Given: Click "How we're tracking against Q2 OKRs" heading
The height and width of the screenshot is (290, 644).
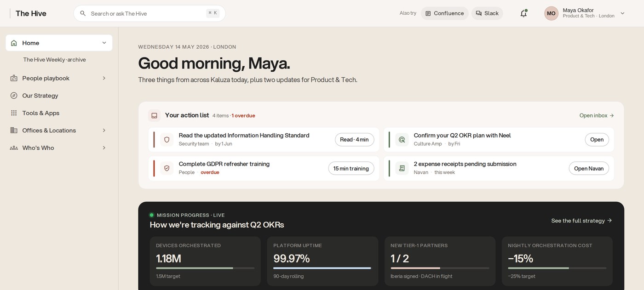Looking at the screenshot, I should click(217, 225).
